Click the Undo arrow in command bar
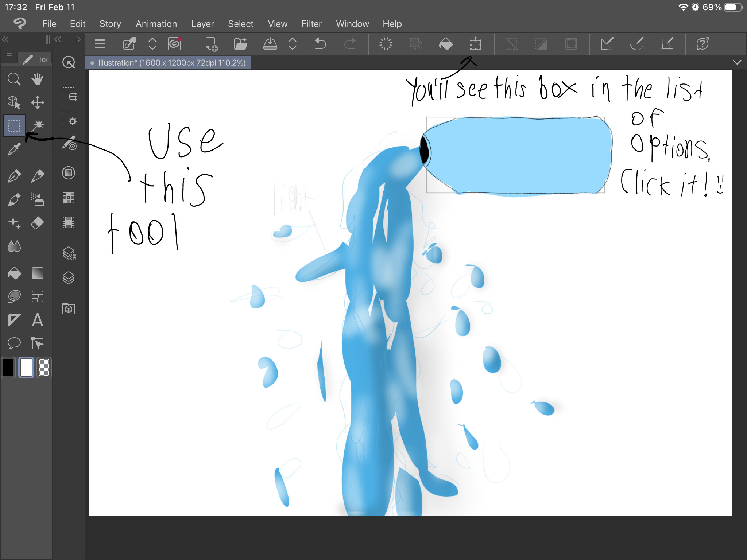Screen dimensions: 747x560 coord(320,44)
